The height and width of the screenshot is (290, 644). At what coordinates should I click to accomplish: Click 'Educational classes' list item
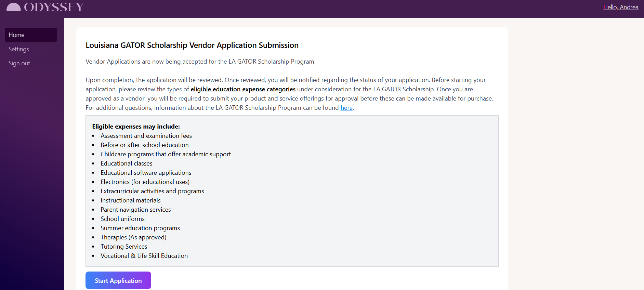(126, 163)
